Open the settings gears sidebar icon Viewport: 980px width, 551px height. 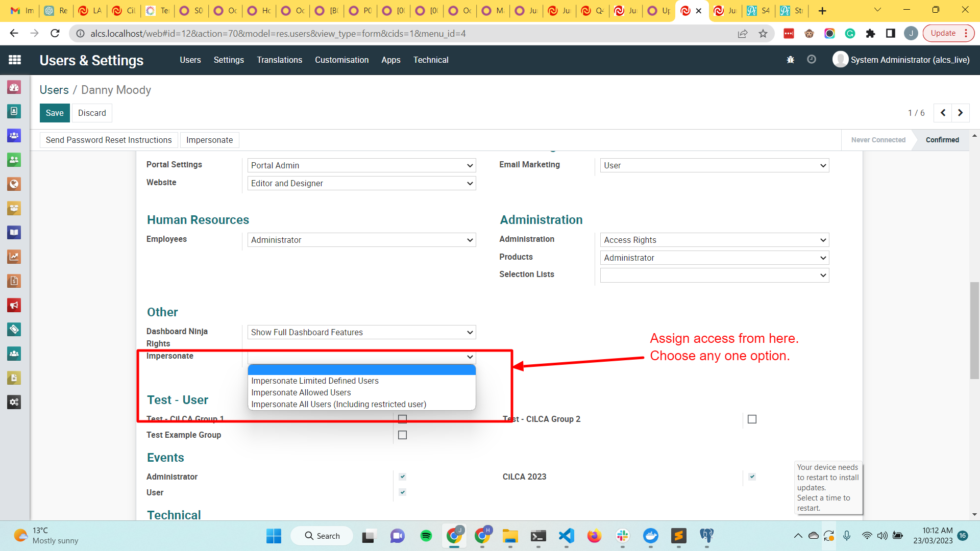click(14, 402)
